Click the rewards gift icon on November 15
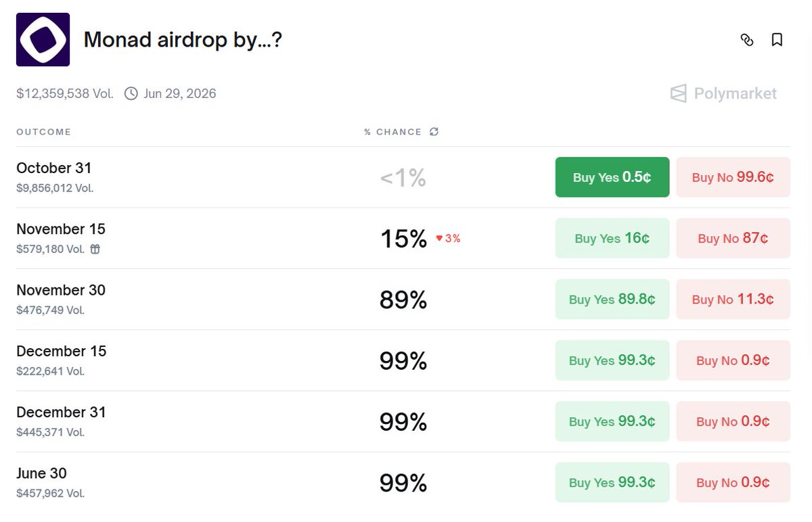Image resolution: width=812 pixels, height=522 pixels. click(95, 249)
